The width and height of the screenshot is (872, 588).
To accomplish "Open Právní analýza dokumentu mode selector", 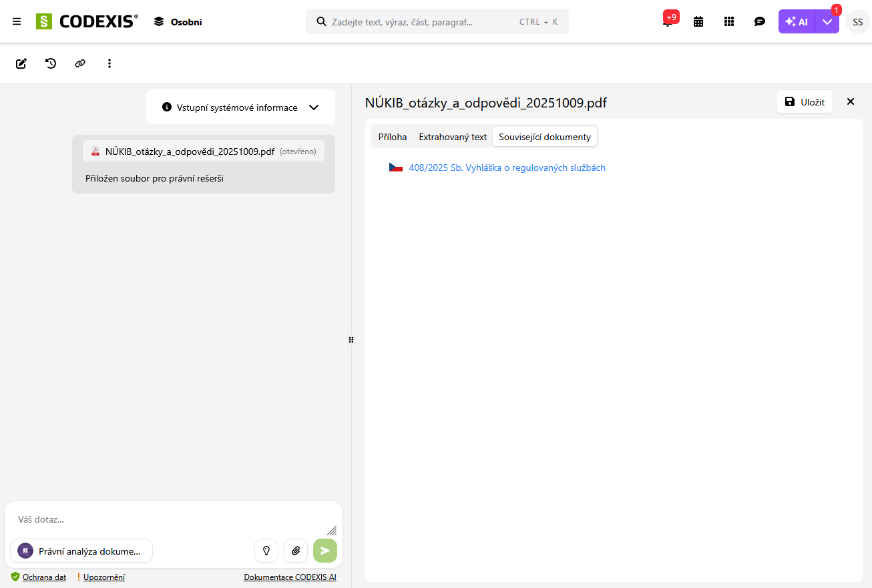I will click(x=81, y=551).
